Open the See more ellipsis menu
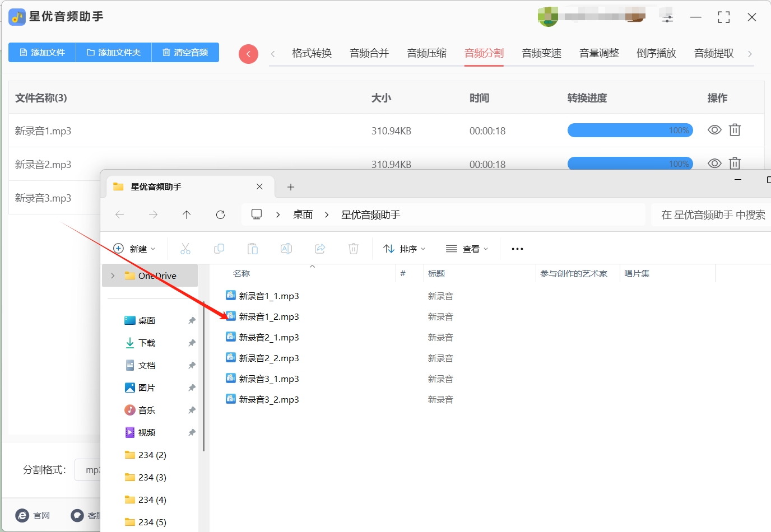This screenshot has width=771, height=532. (x=517, y=249)
